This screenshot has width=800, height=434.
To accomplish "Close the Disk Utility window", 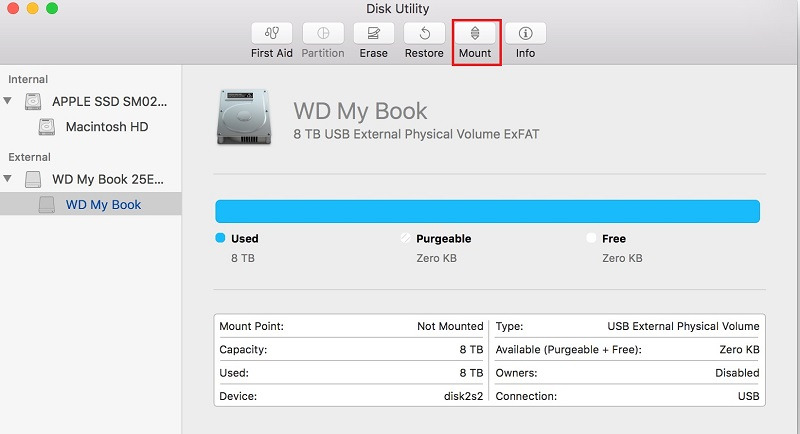I will (13, 8).
